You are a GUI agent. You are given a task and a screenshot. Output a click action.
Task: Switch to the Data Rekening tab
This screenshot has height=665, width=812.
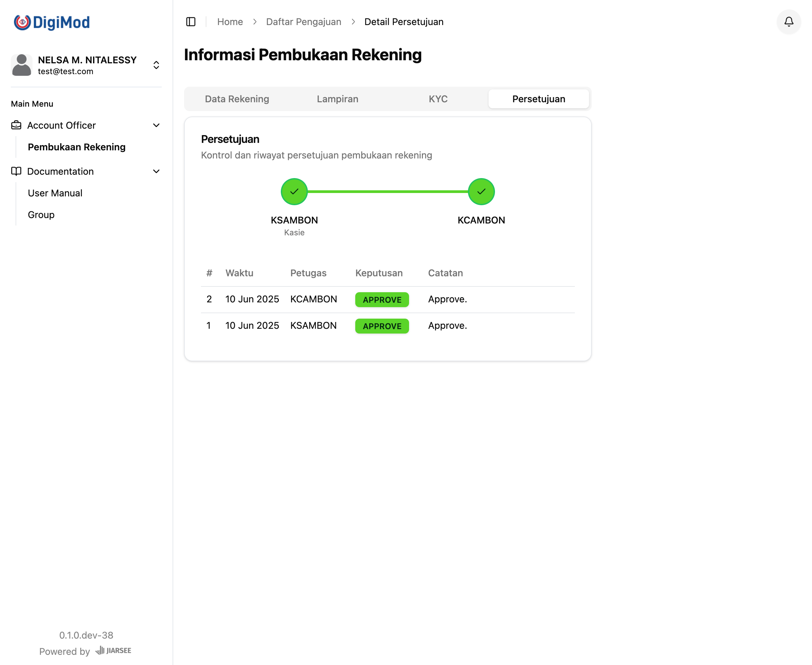[237, 99]
